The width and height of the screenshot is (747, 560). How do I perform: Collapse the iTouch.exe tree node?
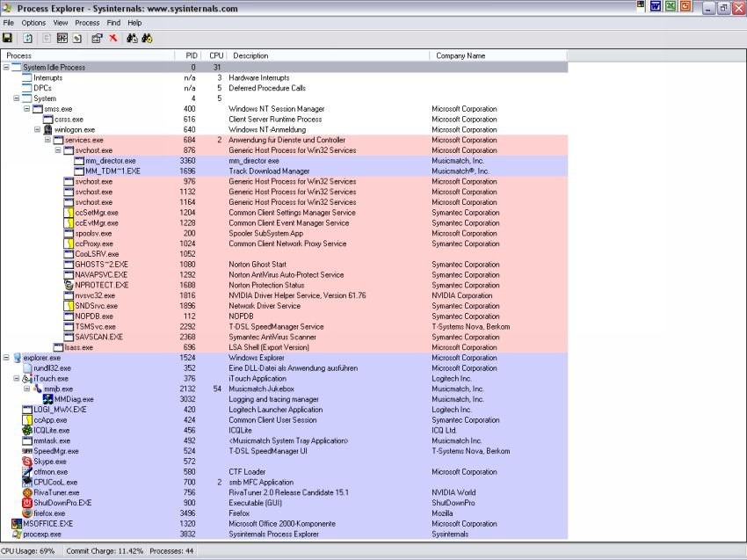coord(17,378)
